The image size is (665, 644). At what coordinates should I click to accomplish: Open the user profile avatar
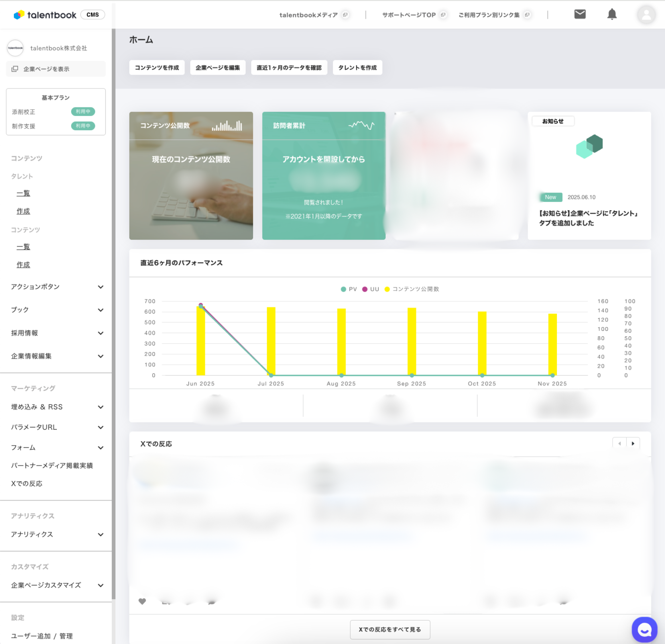646,15
